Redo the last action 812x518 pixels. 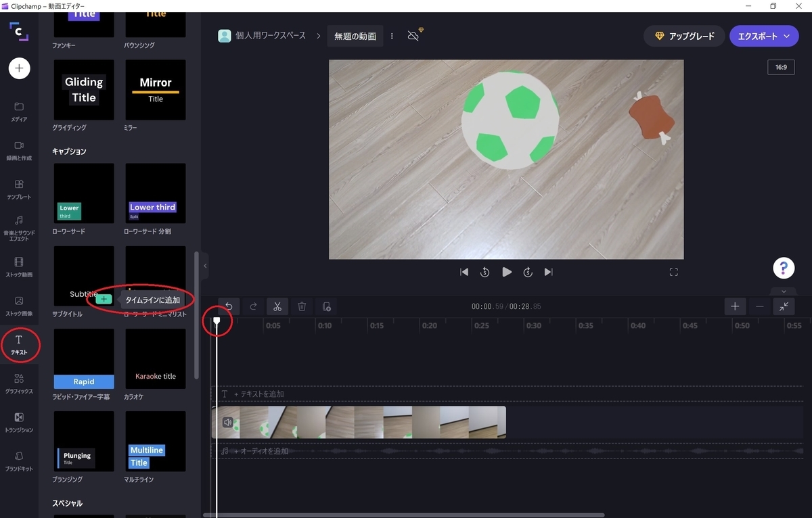click(253, 306)
